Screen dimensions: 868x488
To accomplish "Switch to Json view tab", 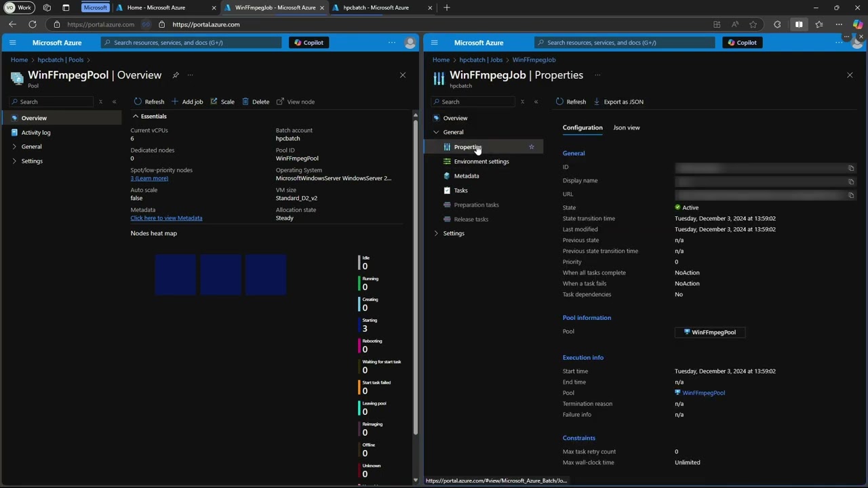I will coord(627,127).
